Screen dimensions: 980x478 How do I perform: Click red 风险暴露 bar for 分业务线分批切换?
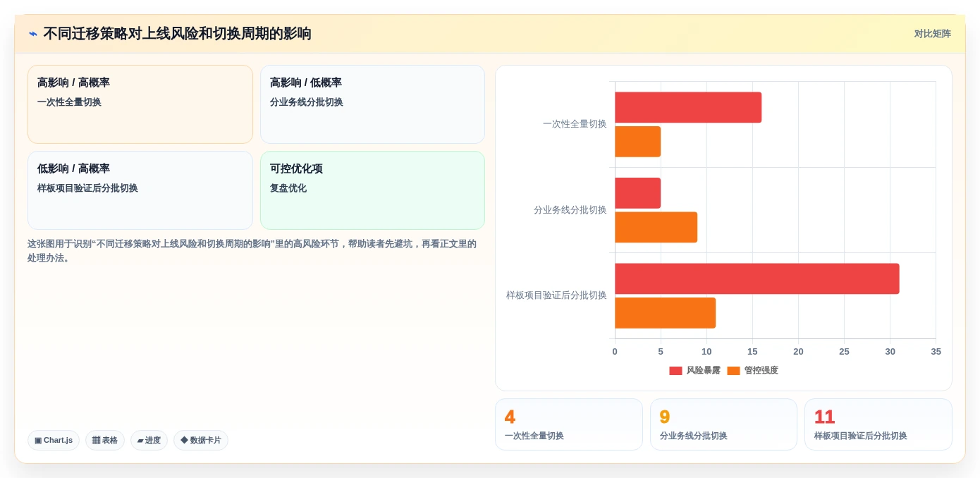637,193
